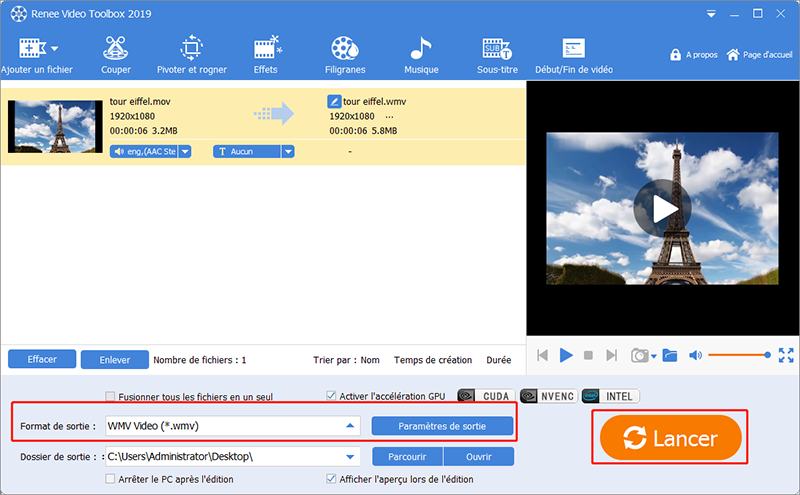Viewport: 800px width, 495px height.
Task: Click the camera snapshot icon
Action: 639,355
